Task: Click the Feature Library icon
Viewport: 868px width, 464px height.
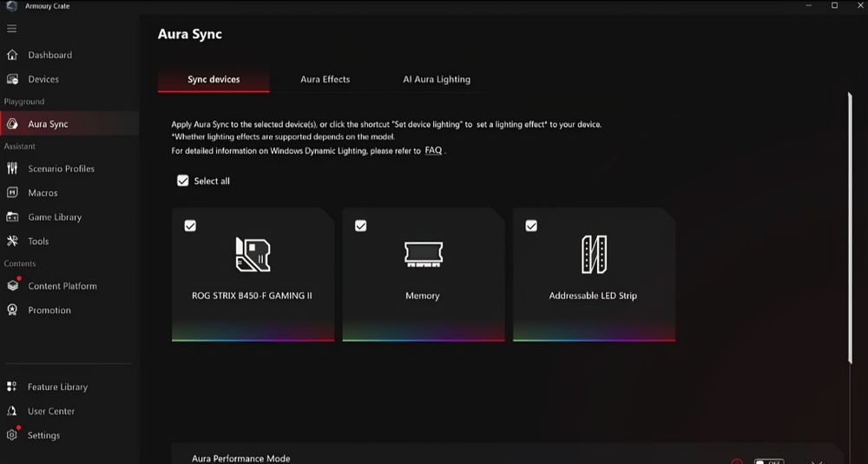Action: (11, 387)
